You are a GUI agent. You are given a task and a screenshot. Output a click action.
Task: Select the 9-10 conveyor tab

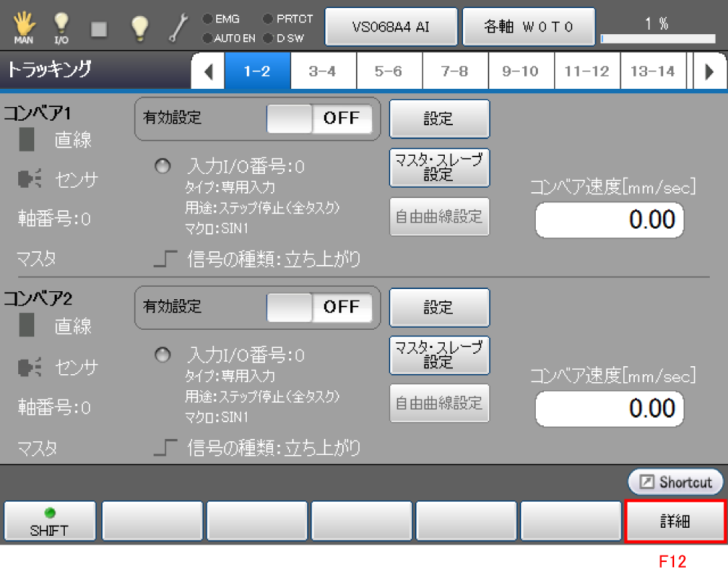(521, 71)
